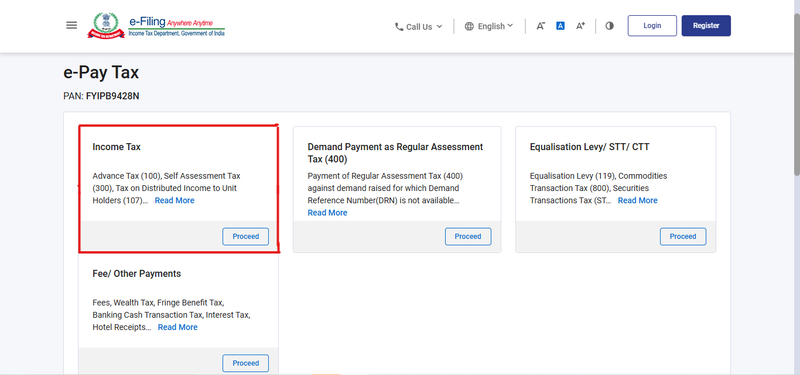Reset font size with default A icon
Viewport: 800px width, 375px height.
coord(560,26)
